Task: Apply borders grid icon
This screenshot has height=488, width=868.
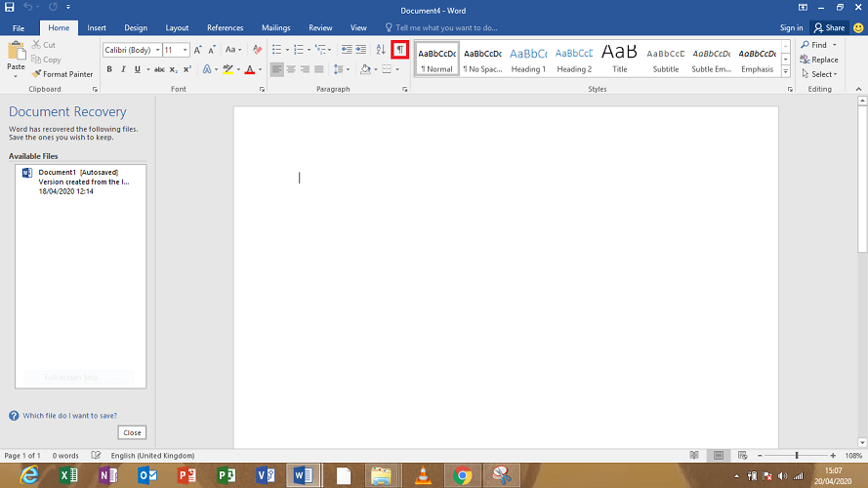Action: tap(387, 69)
